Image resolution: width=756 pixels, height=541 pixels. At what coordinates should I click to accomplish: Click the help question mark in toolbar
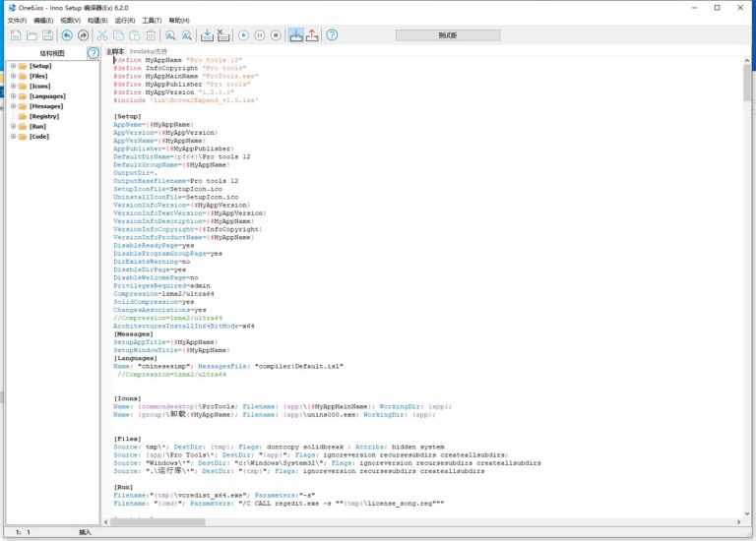pyautogui.click(x=332, y=35)
